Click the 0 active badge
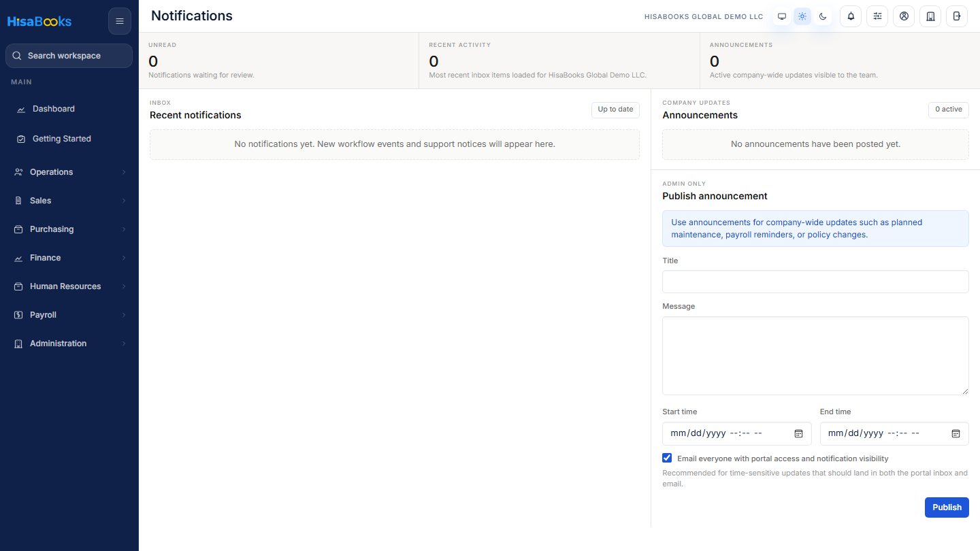Image resolution: width=980 pixels, height=551 pixels. click(949, 110)
